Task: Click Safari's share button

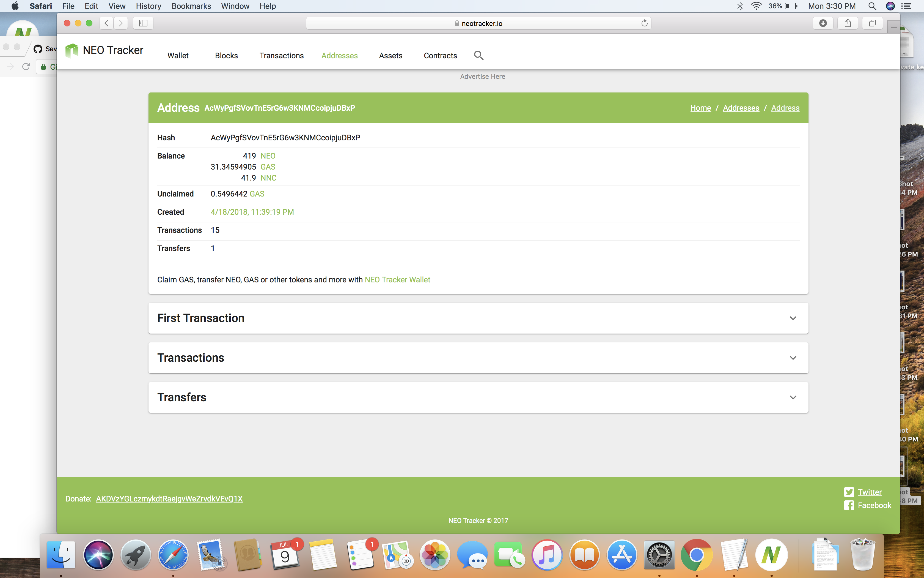Action: (x=848, y=23)
